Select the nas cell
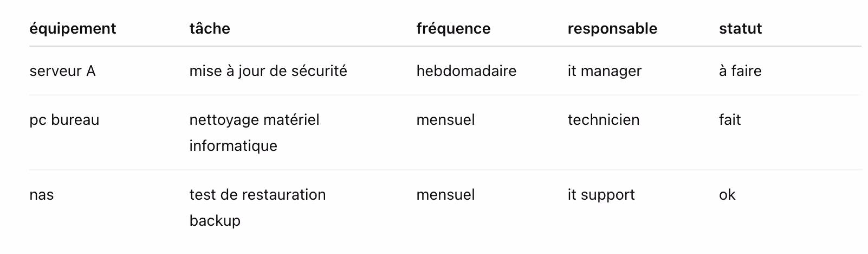868x254 pixels. coord(42,195)
